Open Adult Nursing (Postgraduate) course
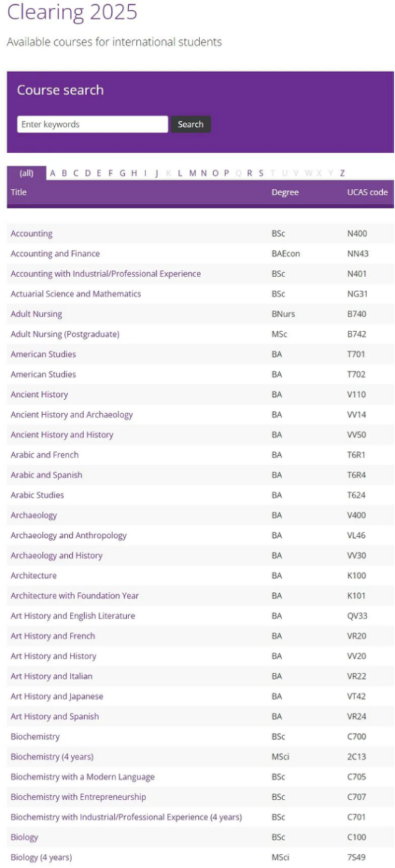395x868 pixels. pyautogui.click(x=65, y=334)
